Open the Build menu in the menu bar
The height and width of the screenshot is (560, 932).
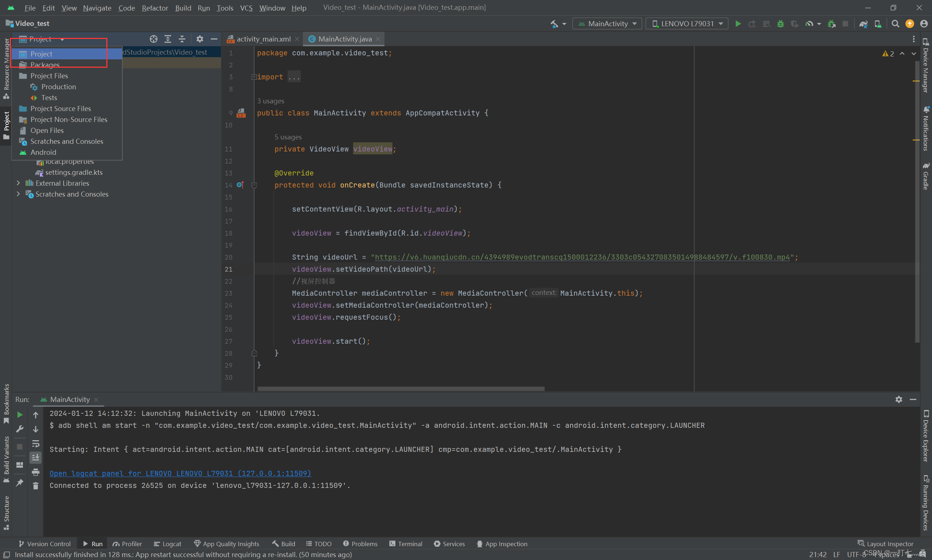tap(183, 8)
